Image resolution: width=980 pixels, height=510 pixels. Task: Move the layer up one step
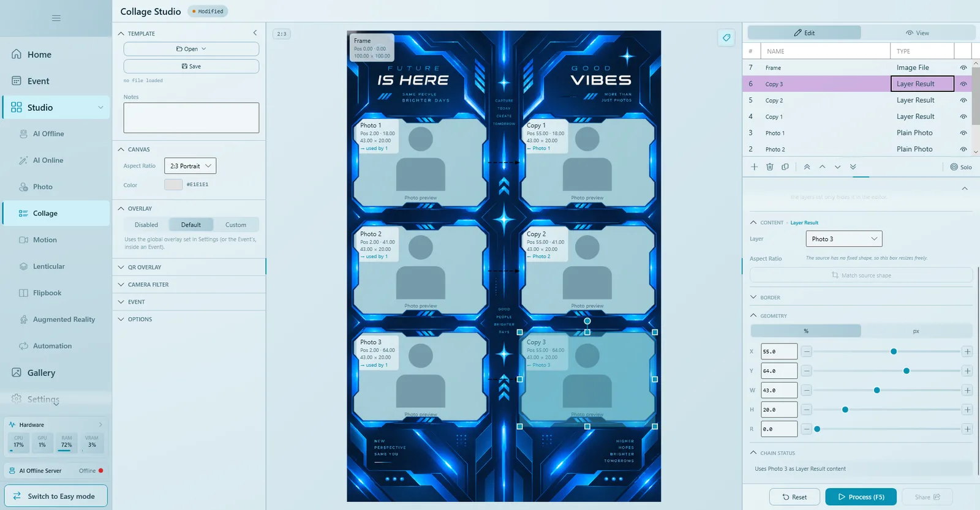[822, 167]
